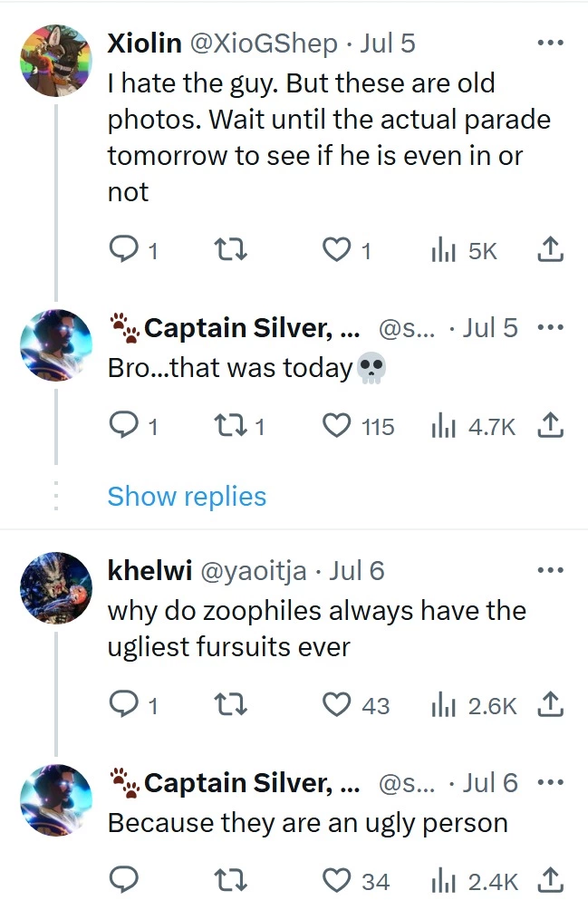Visit @XioGShep profile handle
The image size is (588, 910).
pyautogui.click(x=264, y=44)
